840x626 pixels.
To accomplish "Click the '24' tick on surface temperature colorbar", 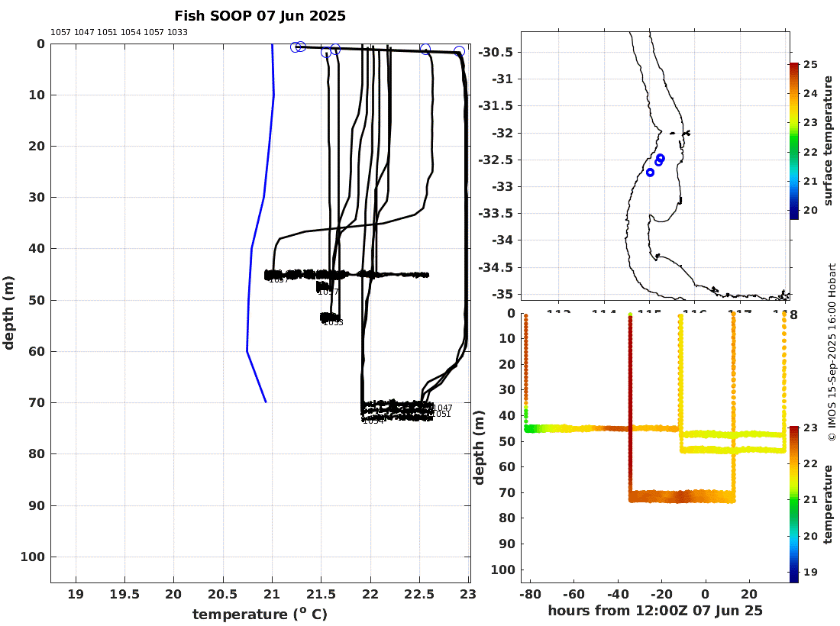I will [x=810, y=93].
